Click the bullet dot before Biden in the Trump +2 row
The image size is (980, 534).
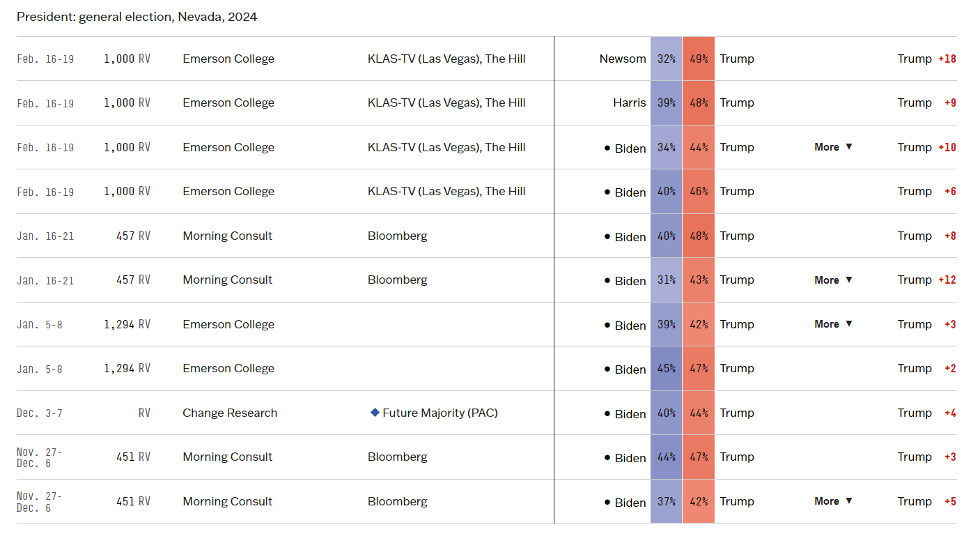pos(607,369)
